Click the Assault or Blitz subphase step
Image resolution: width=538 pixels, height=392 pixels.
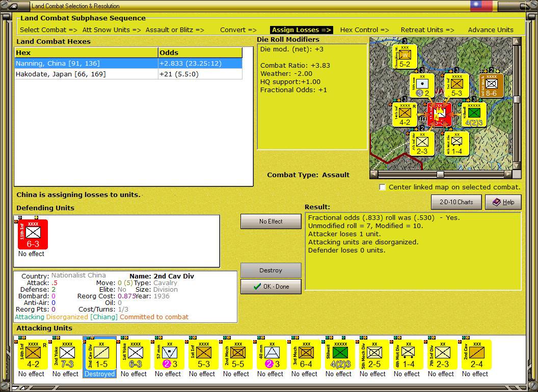(x=175, y=30)
